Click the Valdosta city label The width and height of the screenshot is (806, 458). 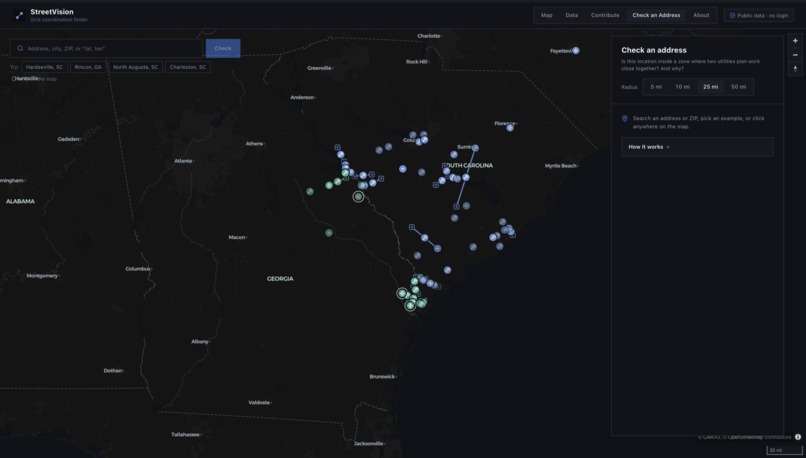click(x=259, y=402)
